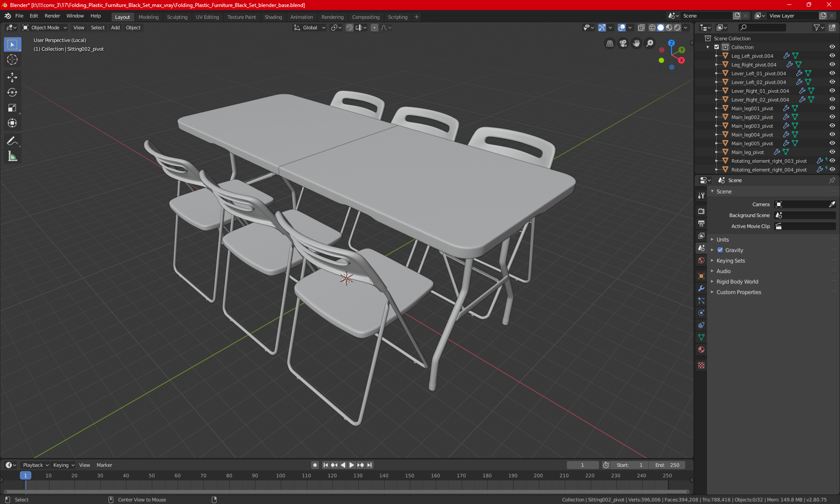The width and height of the screenshot is (840, 504).
Task: Open Modifier properties wrench tab
Action: click(701, 288)
